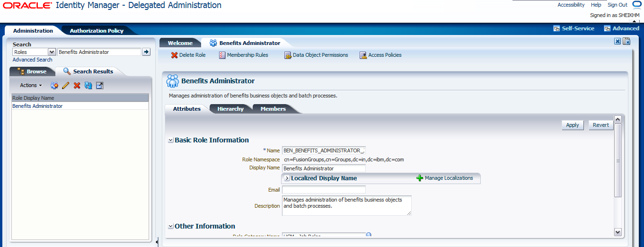This screenshot has width=644, height=247.
Task: Switch to the Administration tab
Action: pos(33,30)
